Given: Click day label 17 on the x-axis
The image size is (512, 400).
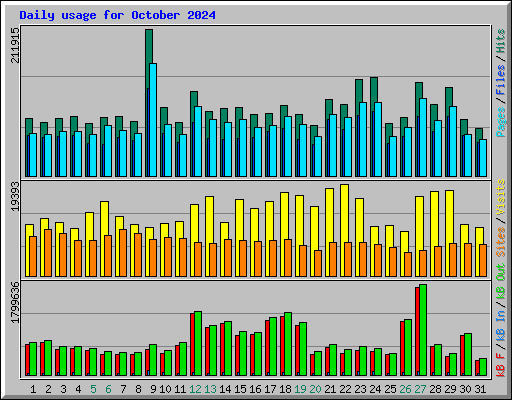Looking at the screenshot, I should (x=270, y=389).
